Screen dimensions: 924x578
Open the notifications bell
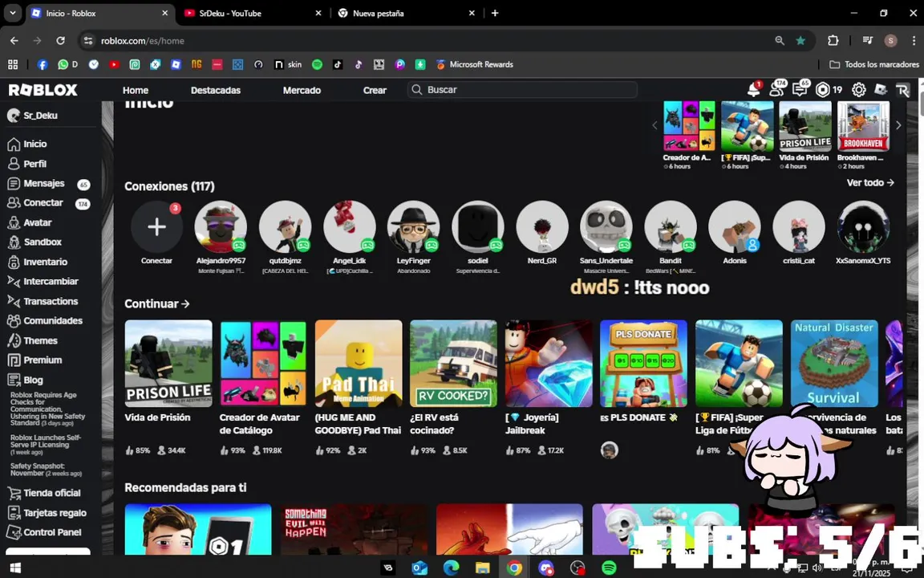(x=754, y=90)
